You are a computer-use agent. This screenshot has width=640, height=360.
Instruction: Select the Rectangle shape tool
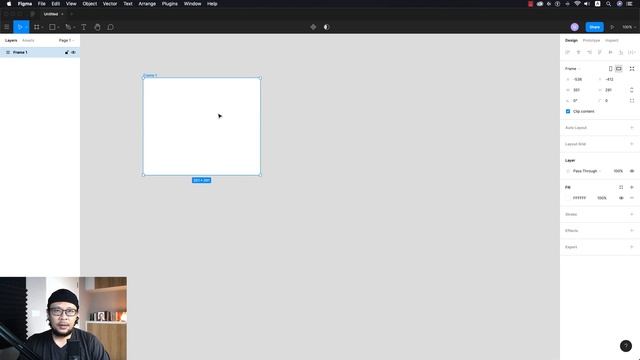coord(52,27)
